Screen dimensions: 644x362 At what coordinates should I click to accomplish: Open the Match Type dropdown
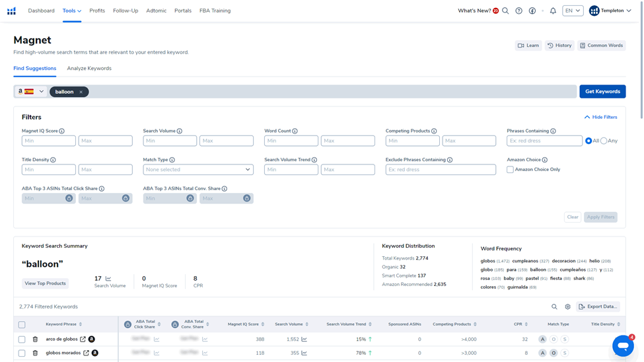[x=198, y=170]
